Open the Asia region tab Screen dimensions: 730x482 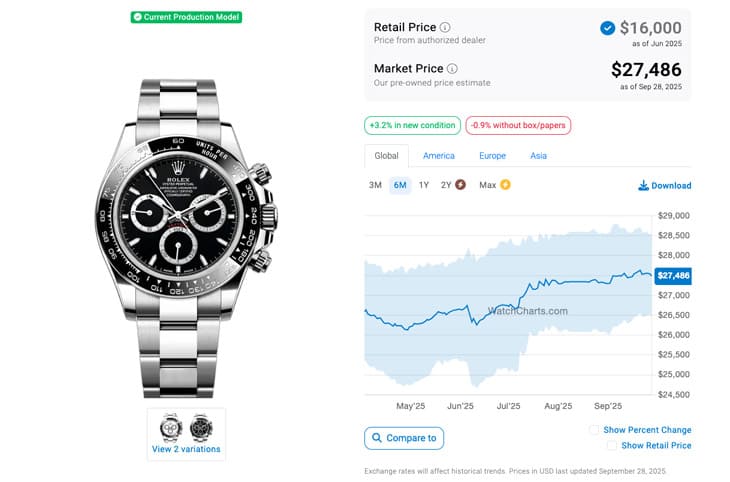coord(538,156)
